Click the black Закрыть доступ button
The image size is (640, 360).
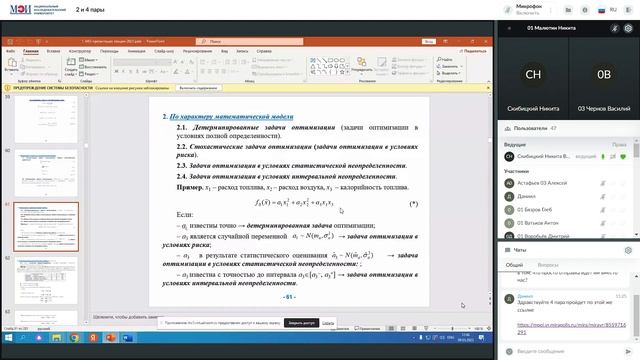(x=302, y=323)
